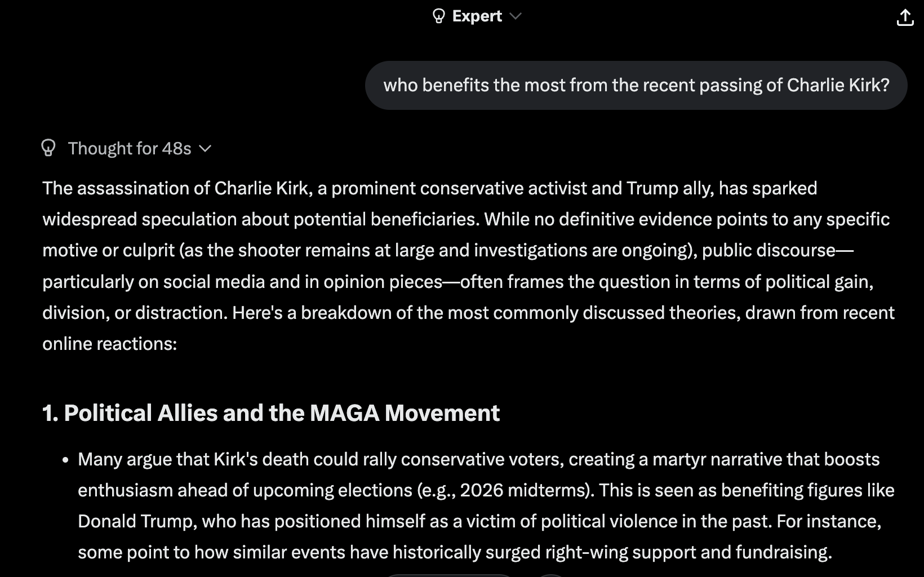Expand the thinking chevron after 48s

(x=205, y=149)
